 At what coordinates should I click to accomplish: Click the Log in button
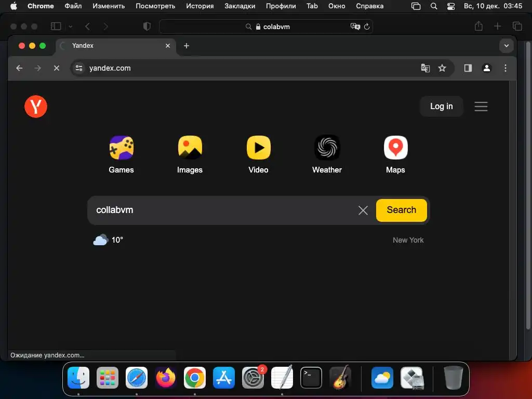[x=442, y=106]
